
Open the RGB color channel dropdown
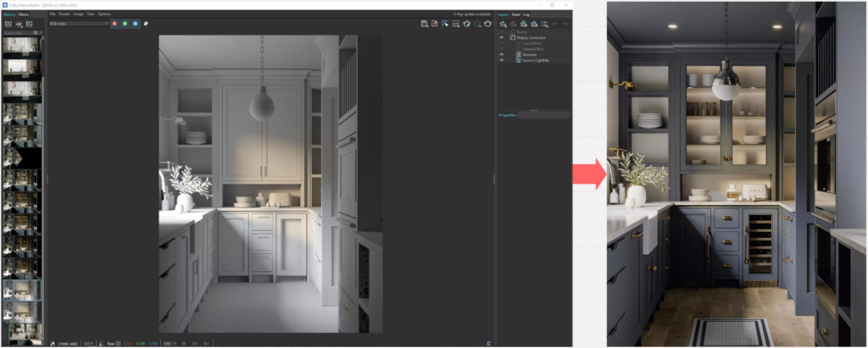pyautogui.click(x=80, y=24)
